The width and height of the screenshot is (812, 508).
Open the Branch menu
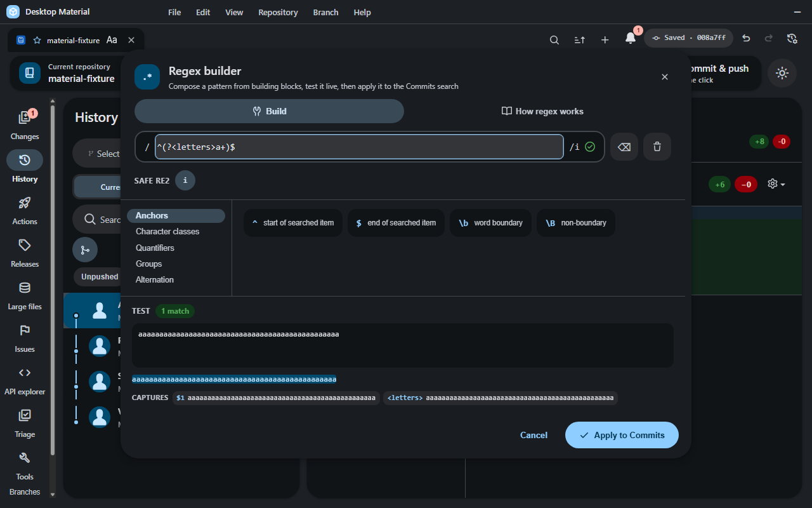coord(325,12)
